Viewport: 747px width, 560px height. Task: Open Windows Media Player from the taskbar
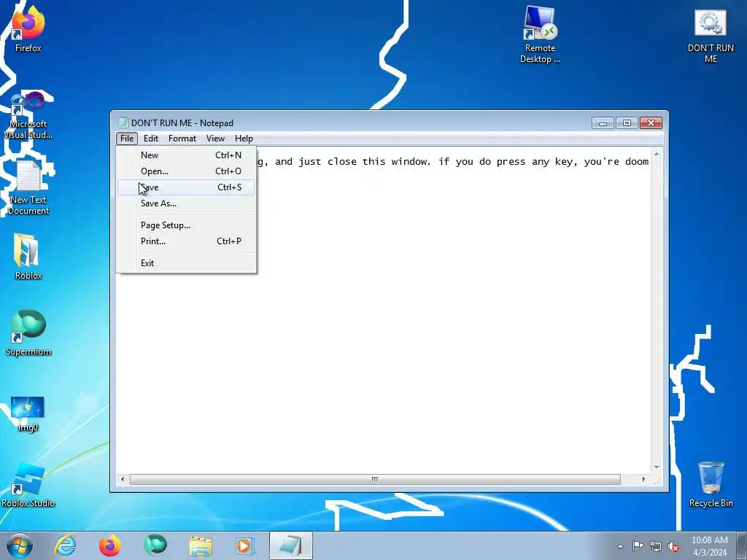(245, 545)
